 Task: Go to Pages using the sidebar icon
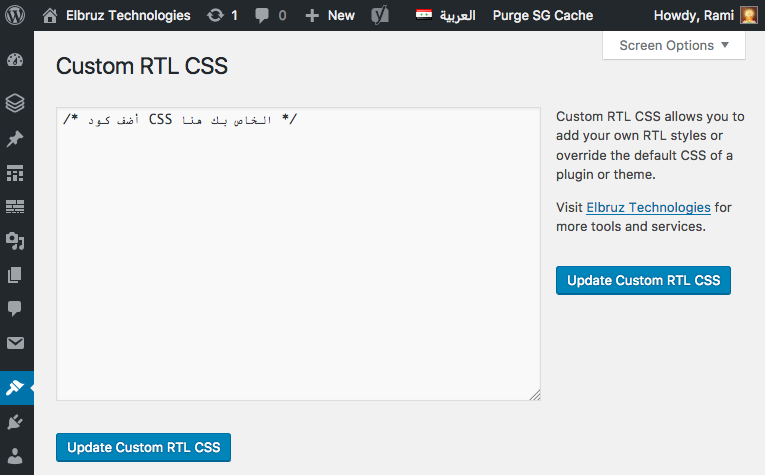(15, 275)
